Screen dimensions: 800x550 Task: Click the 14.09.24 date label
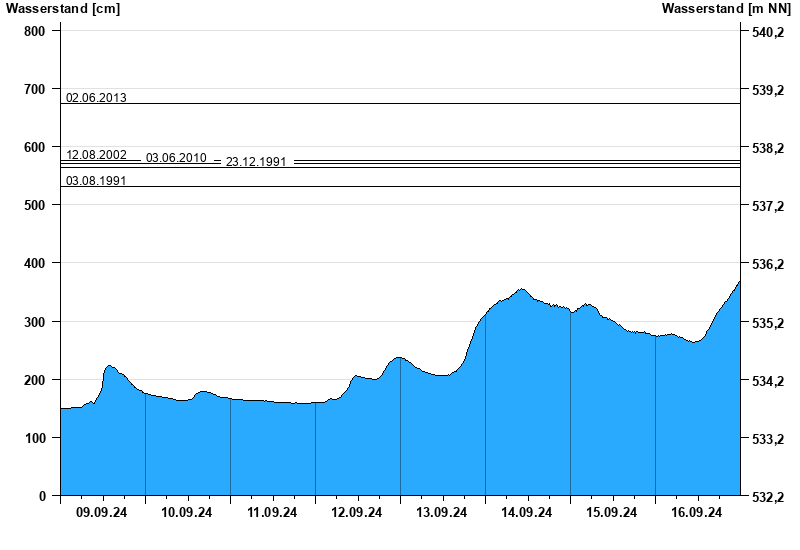(x=527, y=512)
